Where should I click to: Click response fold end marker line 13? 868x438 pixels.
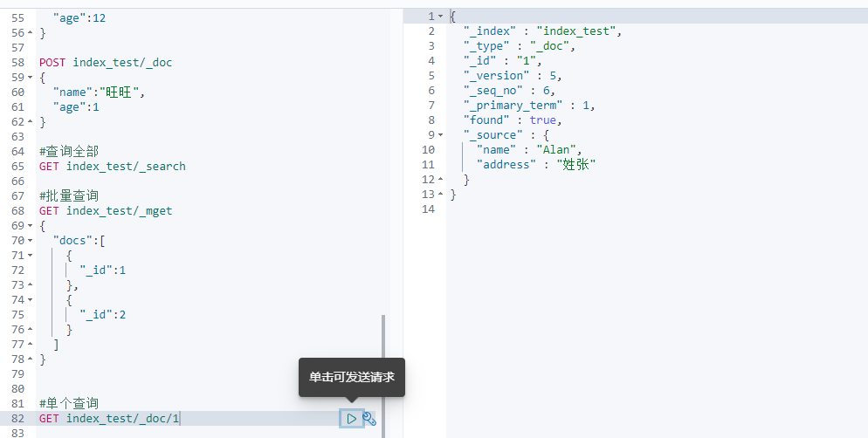click(x=441, y=194)
